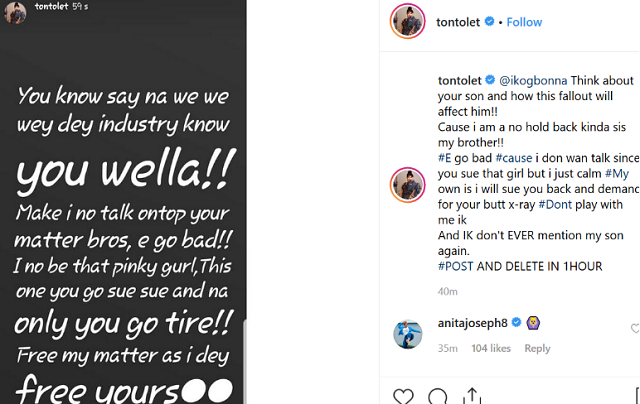
Task: Reply to anitajoseph8's comment
Action: 537,348
